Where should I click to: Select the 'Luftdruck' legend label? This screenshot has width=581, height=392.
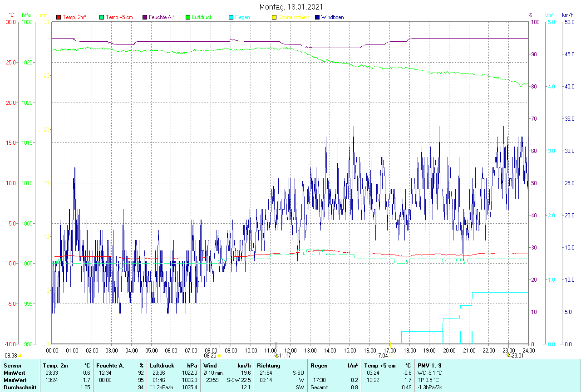coord(202,17)
